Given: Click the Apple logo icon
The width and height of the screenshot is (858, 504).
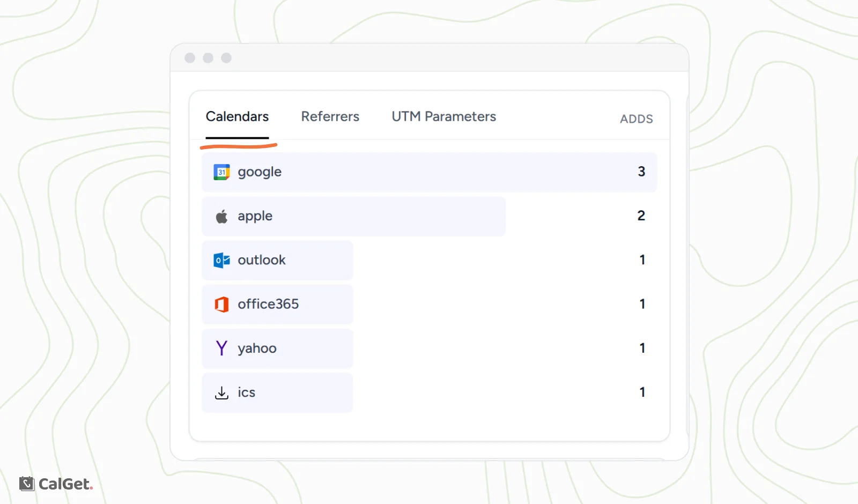Looking at the screenshot, I should [x=221, y=217].
